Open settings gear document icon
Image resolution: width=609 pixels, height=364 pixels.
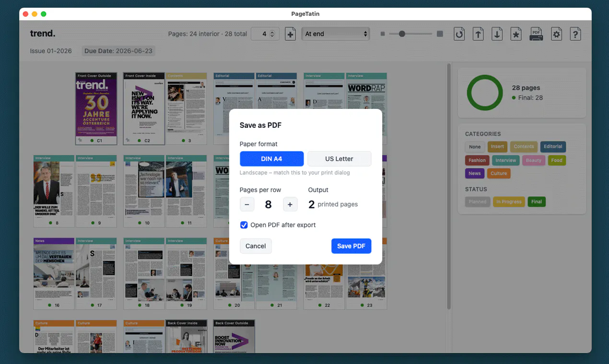point(556,34)
